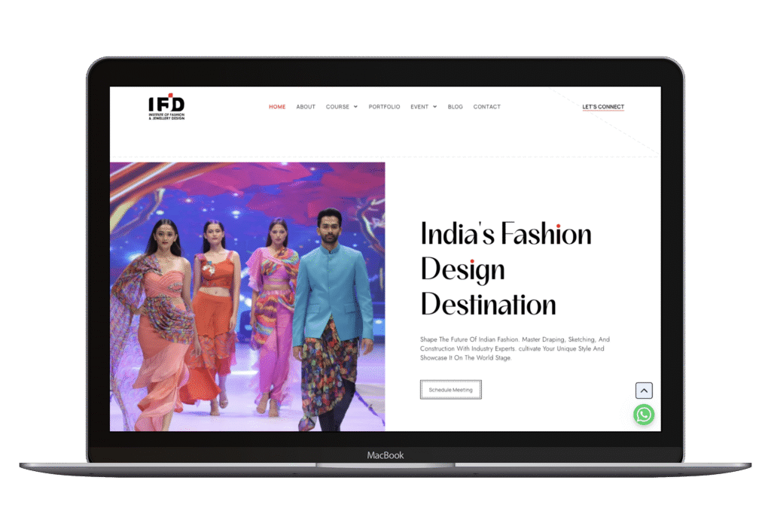
Task: Navigate to the Portfolio page
Action: [384, 107]
